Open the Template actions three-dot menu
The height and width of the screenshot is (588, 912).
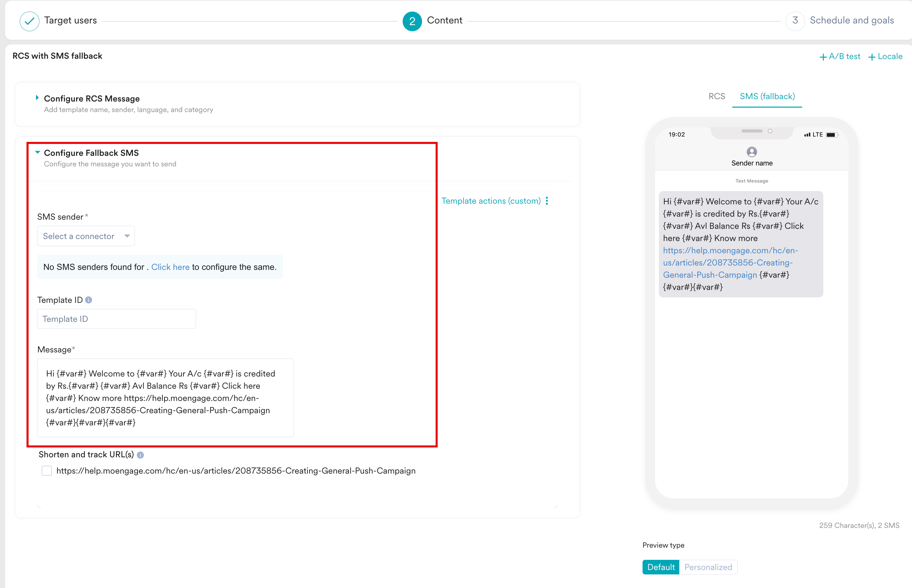[547, 201]
